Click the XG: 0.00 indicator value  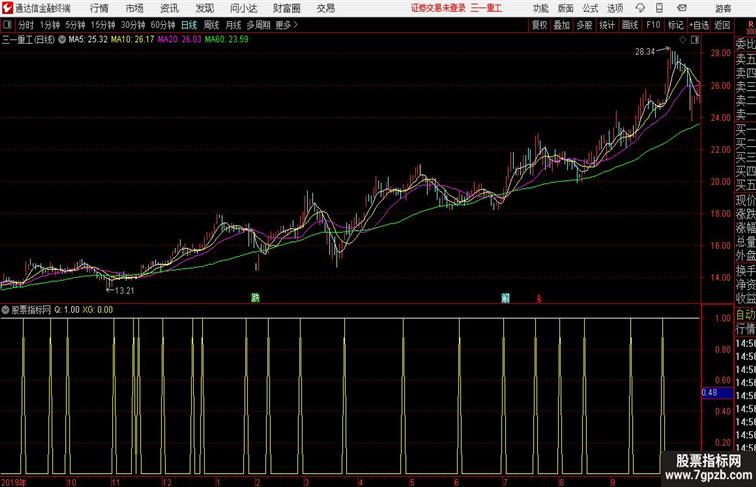[x=98, y=310]
